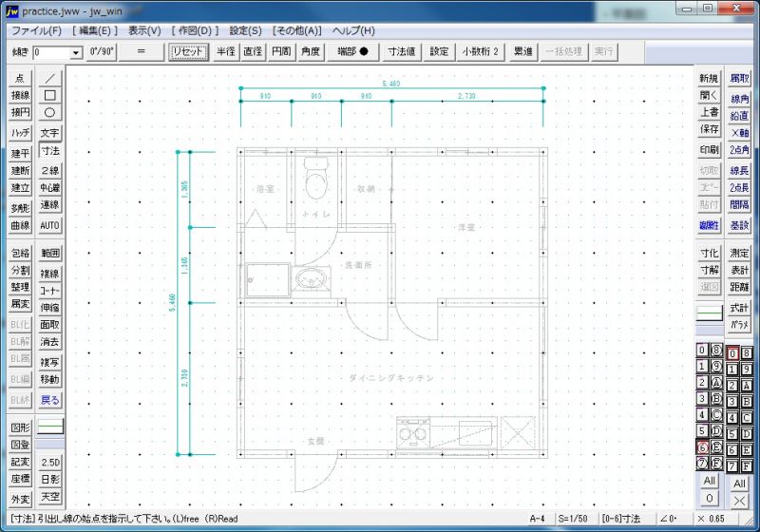Toggle the 0°/90° orientation button
This screenshot has height=532, width=760.
coord(102,51)
